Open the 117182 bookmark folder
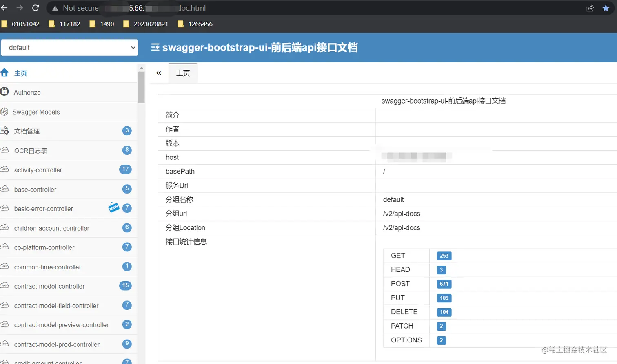The image size is (617, 364). click(64, 24)
